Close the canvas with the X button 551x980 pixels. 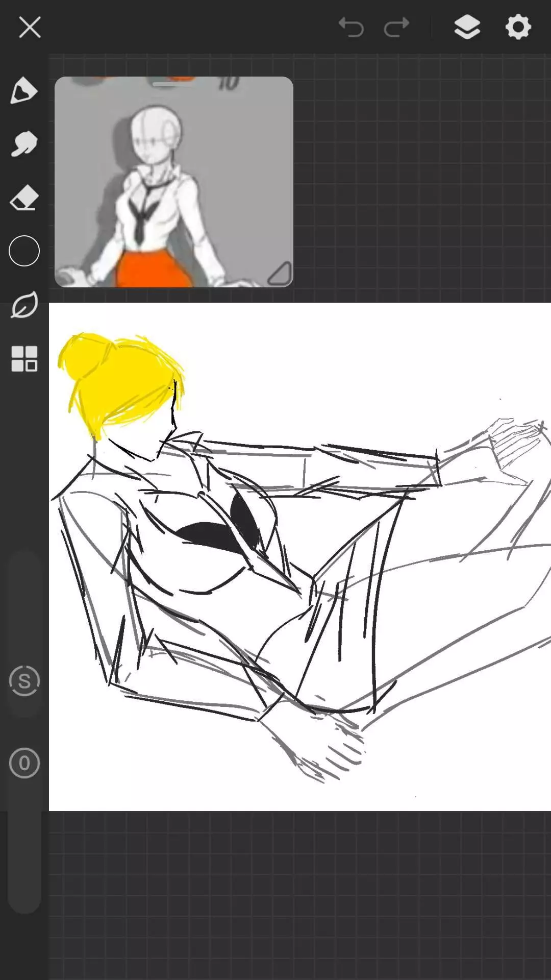(30, 27)
